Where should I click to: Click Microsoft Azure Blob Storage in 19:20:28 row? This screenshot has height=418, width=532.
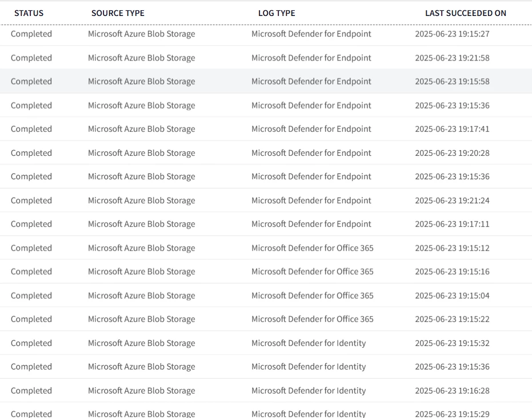(142, 153)
